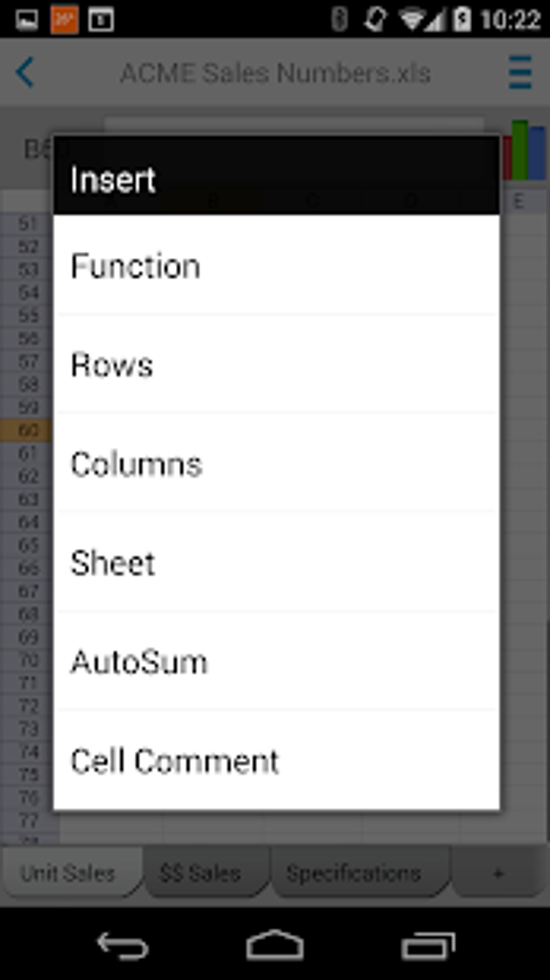The image size is (550, 980).
Task: Select Columns in the Insert menu
Action: [276, 464]
